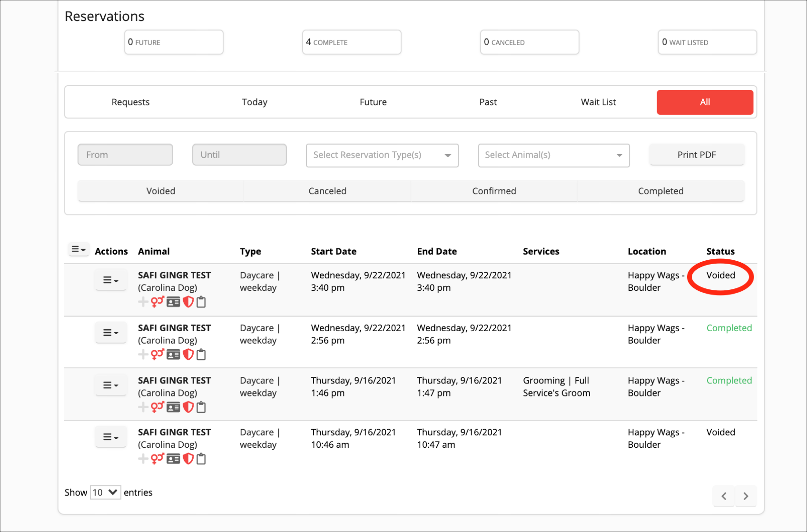
Task: Open SAFI GINGR TEST link in the 3:40 pm row
Action: [x=174, y=276]
